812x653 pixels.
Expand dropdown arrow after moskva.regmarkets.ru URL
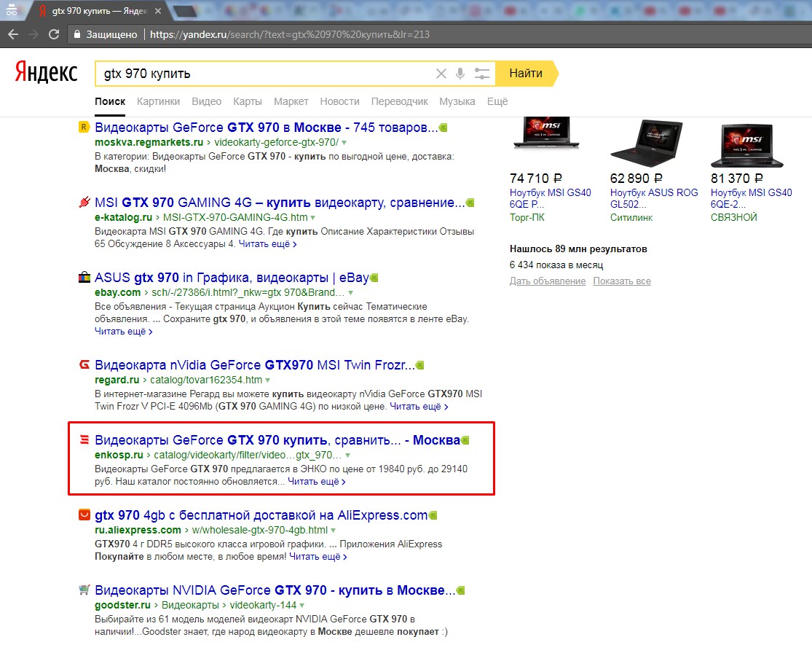point(344,143)
